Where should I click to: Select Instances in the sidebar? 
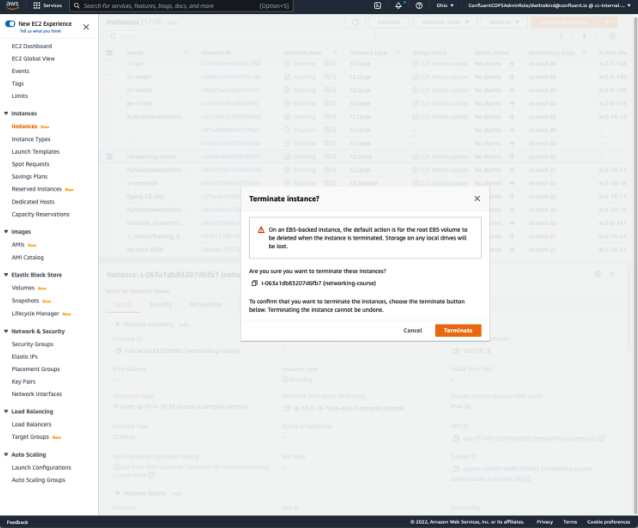[x=24, y=127]
